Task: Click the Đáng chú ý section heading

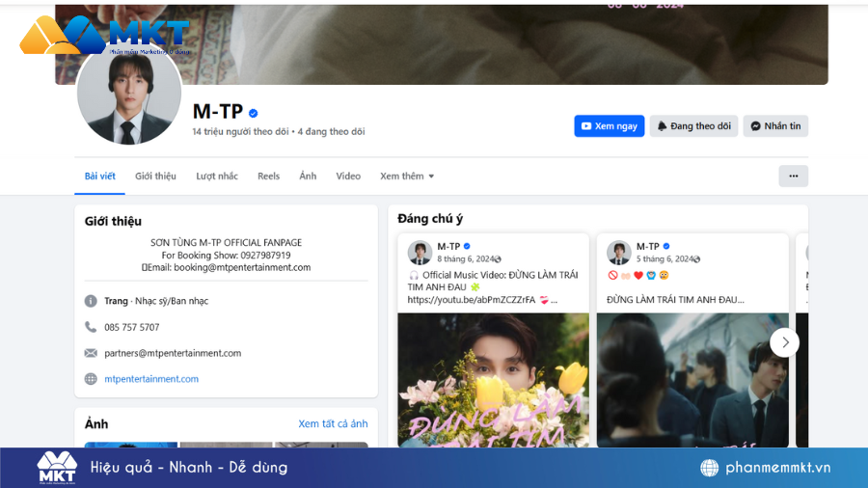Action: [430, 219]
